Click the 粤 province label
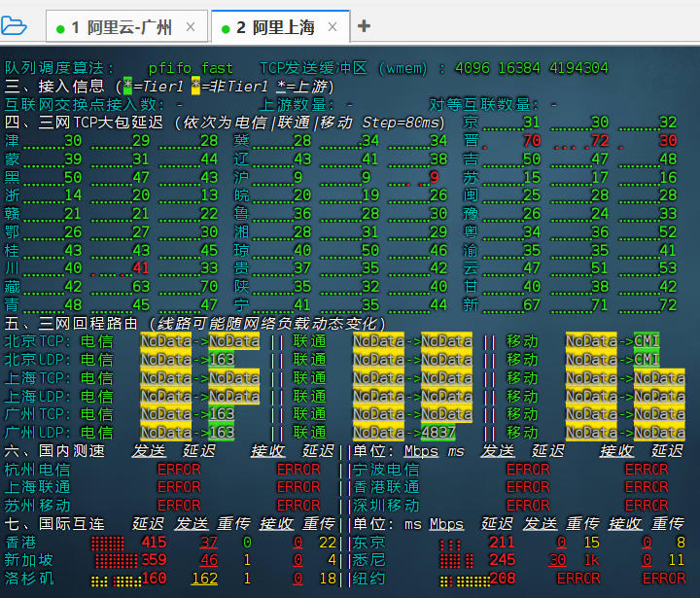The width and height of the screenshot is (700, 598). 471,231
